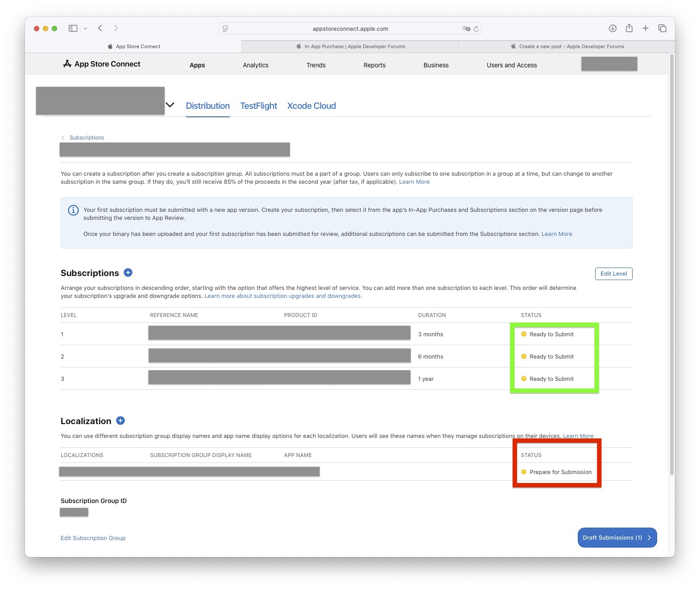Screen dimensions: 700x590
Task: Open a new Safari tab
Action: (645, 28)
